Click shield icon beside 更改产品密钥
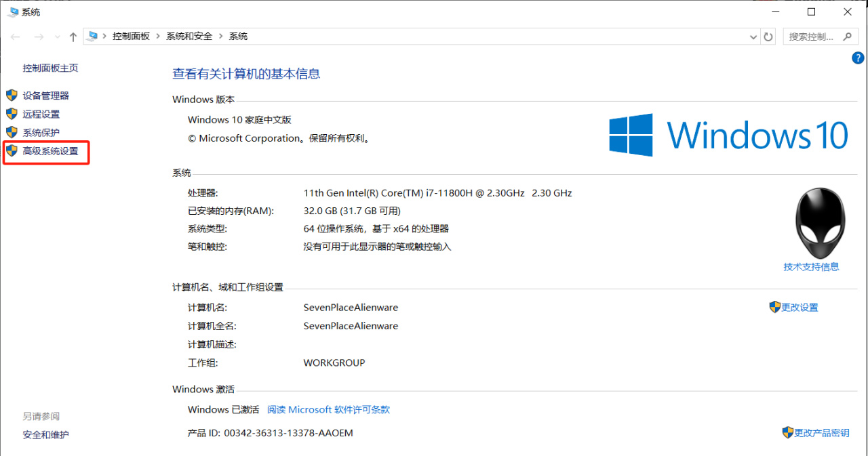The height and width of the screenshot is (456, 868). coord(787,432)
